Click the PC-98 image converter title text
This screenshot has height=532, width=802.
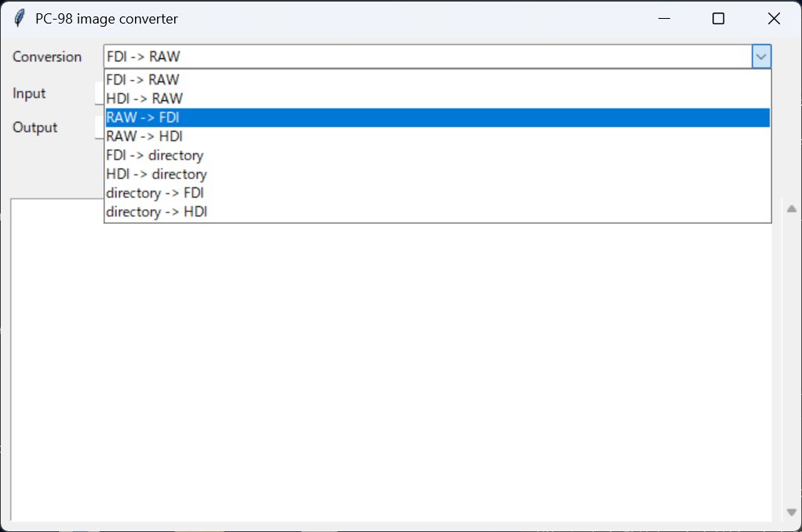tap(107, 19)
